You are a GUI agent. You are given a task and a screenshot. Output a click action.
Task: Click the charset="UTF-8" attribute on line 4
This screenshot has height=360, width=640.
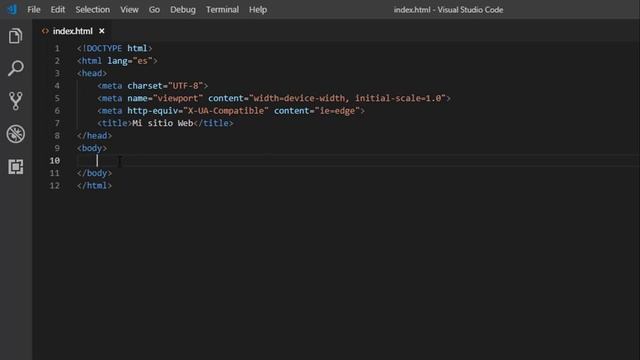point(165,86)
